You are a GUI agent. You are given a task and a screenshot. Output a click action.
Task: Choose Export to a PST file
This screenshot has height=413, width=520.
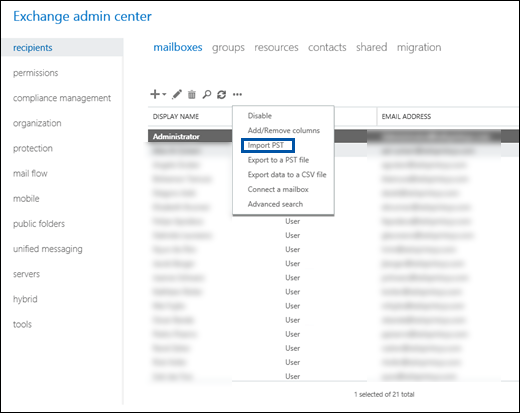(278, 160)
